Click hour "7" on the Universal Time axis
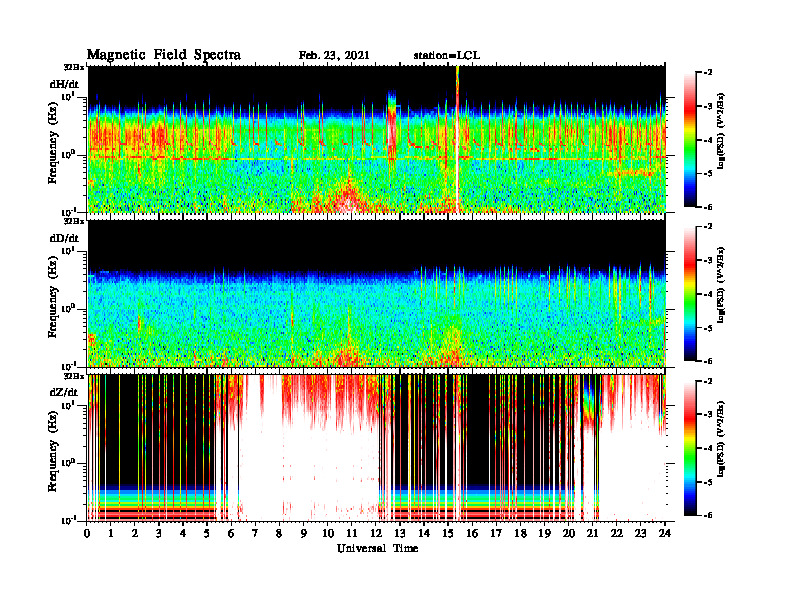 pyautogui.click(x=255, y=534)
